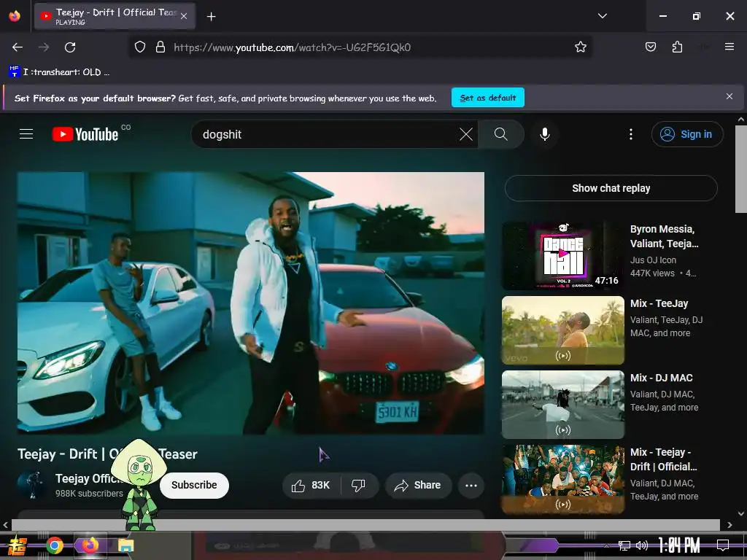The image size is (747, 560).
Task: Open the Start menu on the taskbar
Action: pyautogui.click(x=18, y=545)
